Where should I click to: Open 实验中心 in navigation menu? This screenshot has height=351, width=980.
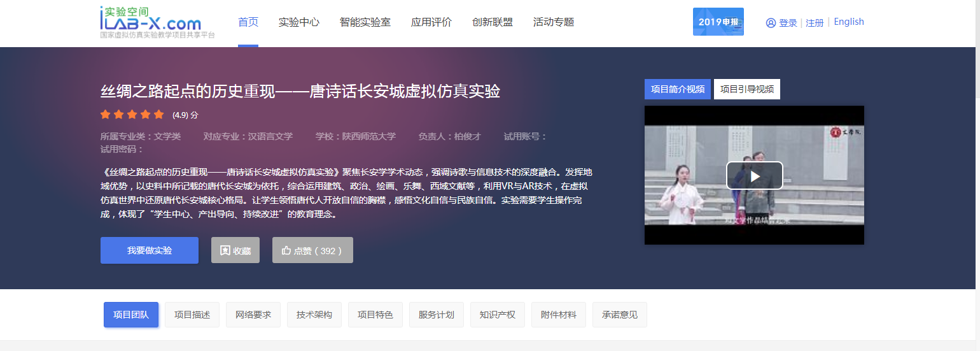[x=299, y=22]
